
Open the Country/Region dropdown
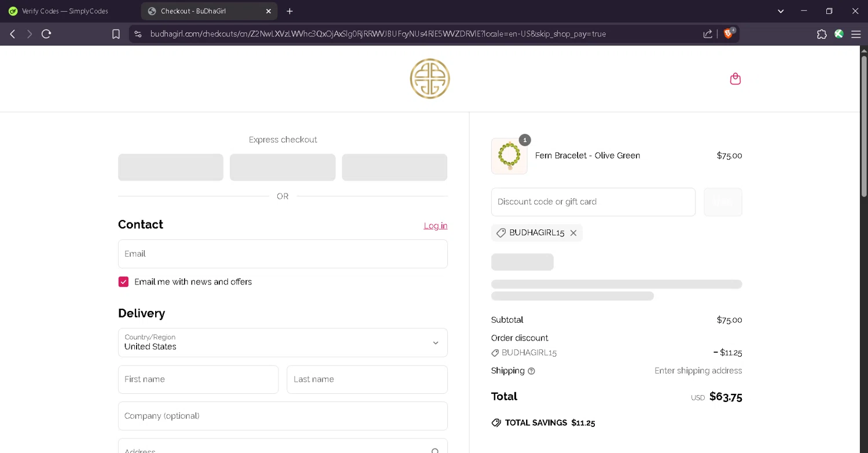click(283, 342)
